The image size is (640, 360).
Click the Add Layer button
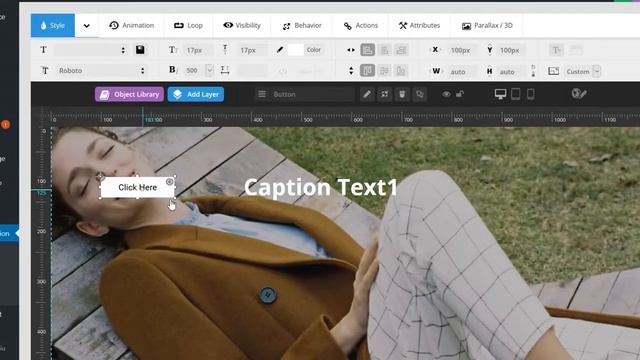[196, 94]
